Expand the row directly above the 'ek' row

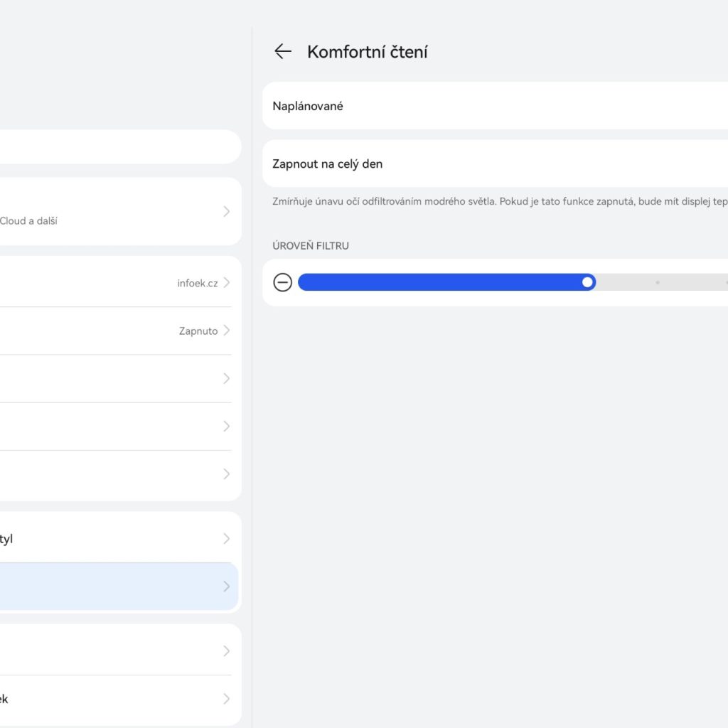point(114,651)
